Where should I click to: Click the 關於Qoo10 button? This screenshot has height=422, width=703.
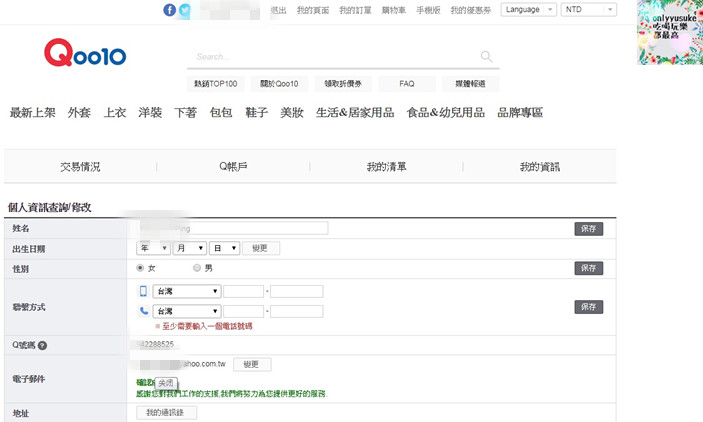[x=279, y=84]
